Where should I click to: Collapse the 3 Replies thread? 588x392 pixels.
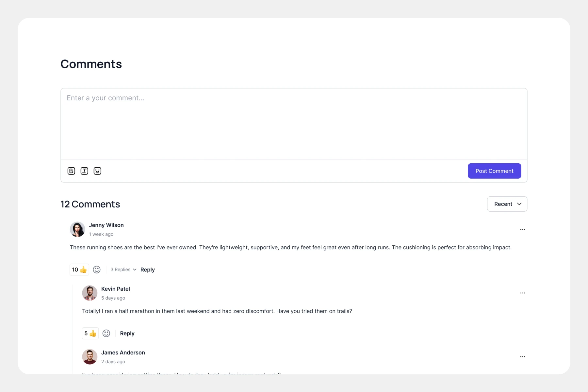123,269
